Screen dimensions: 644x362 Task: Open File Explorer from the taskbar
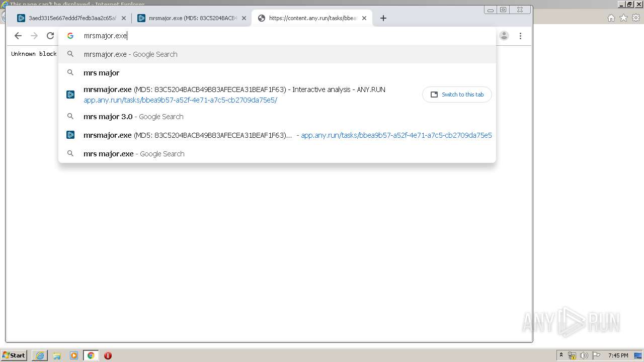click(x=57, y=355)
